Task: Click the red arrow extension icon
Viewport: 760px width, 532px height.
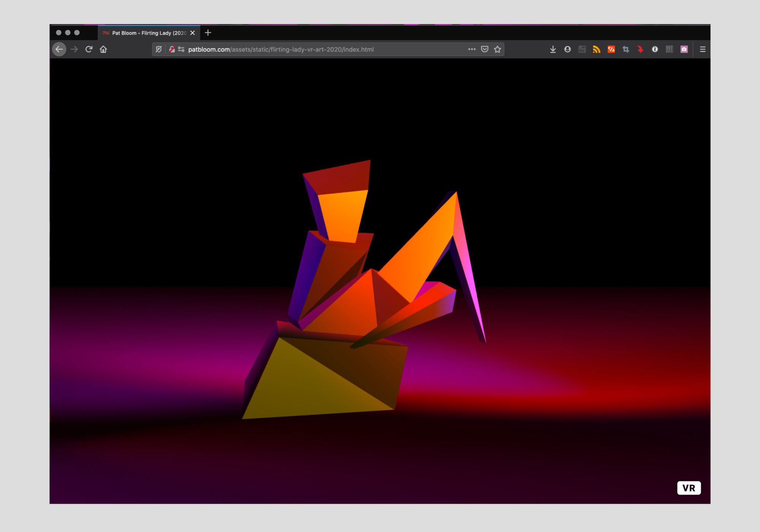Action: click(x=640, y=49)
